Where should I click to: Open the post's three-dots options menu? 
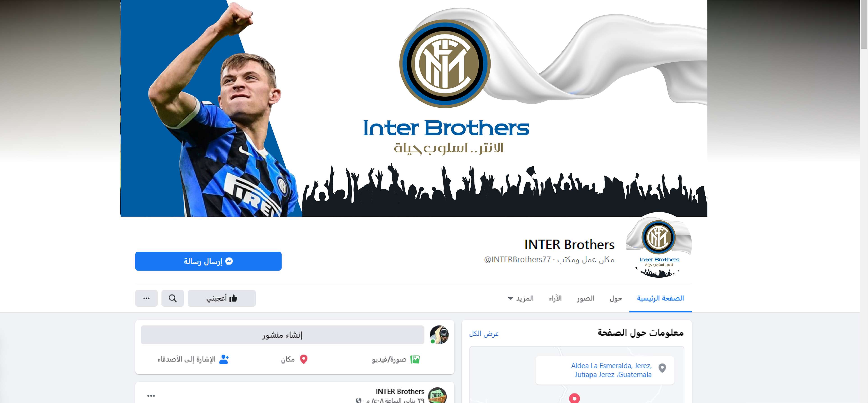pyautogui.click(x=151, y=396)
